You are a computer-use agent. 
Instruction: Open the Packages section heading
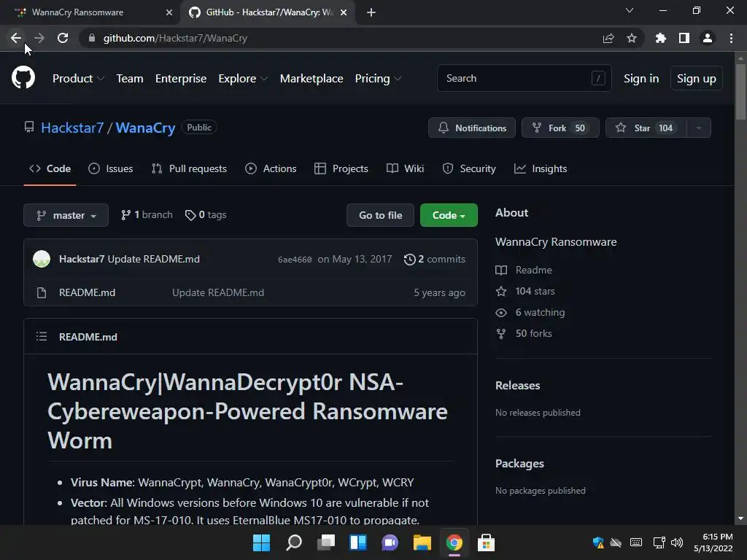tap(519, 463)
